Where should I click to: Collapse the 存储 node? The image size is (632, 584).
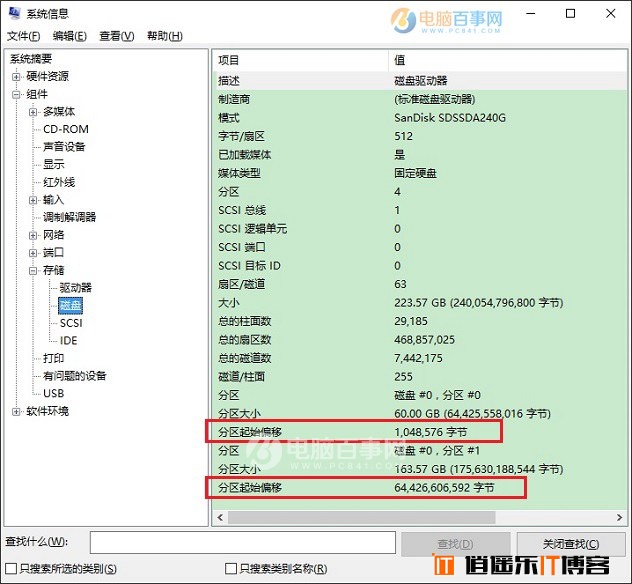pyautogui.click(x=33, y=270)
